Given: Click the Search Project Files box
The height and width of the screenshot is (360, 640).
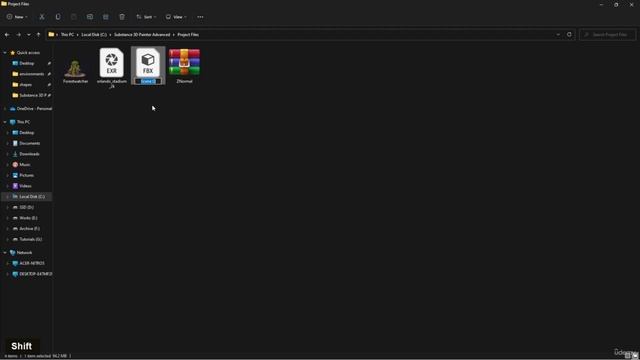Looking at the screenshot, I should [x=607, y=35].
